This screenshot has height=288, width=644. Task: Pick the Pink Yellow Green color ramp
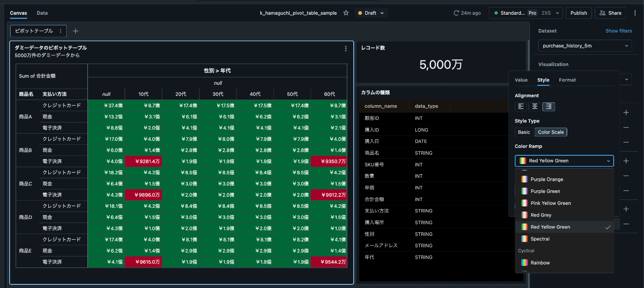[565, 203]
